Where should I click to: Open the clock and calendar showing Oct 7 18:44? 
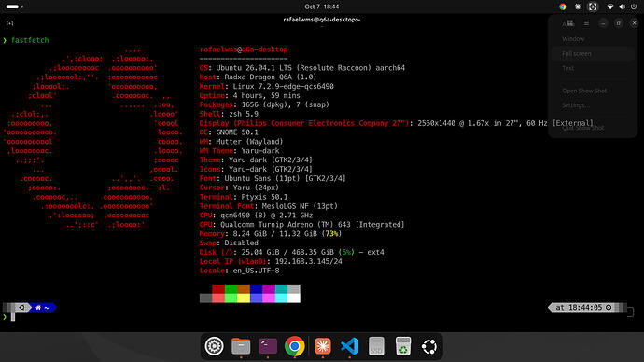[322, 7]
